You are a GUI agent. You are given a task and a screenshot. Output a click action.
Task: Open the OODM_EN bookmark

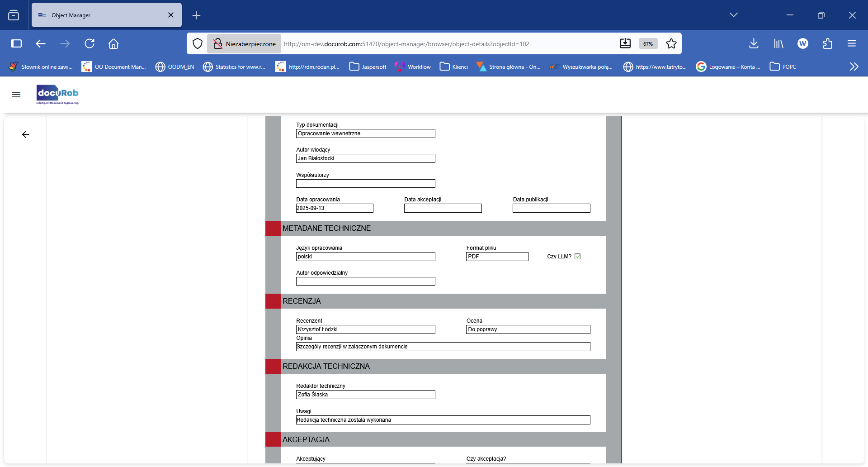point(175,67)
